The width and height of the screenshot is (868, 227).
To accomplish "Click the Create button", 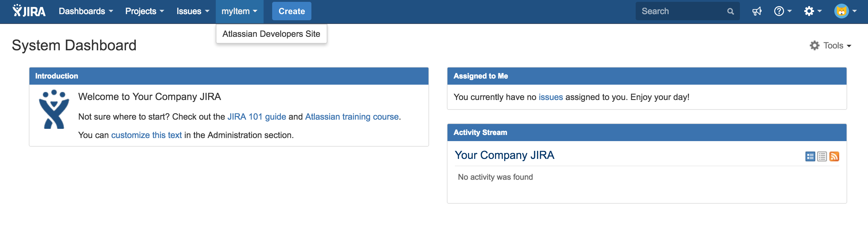I will [x=291, y=11].
